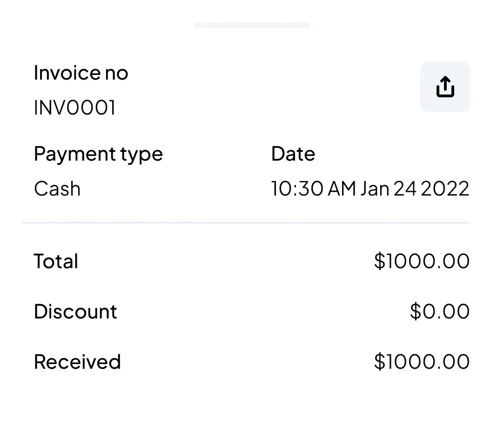Tap the Payment type label
Screen dimensions: 504x440
click(98, 154)
